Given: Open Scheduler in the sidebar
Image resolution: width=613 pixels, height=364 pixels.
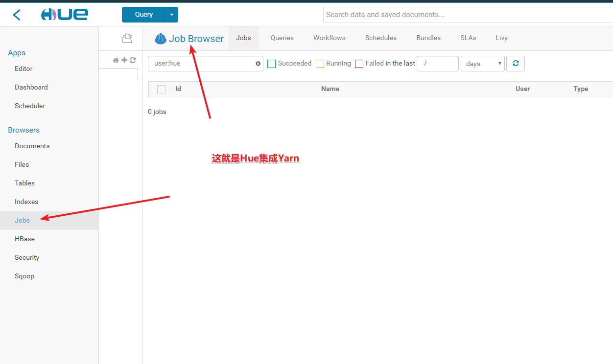Looking at the screenshot, I should pos(30,106).
